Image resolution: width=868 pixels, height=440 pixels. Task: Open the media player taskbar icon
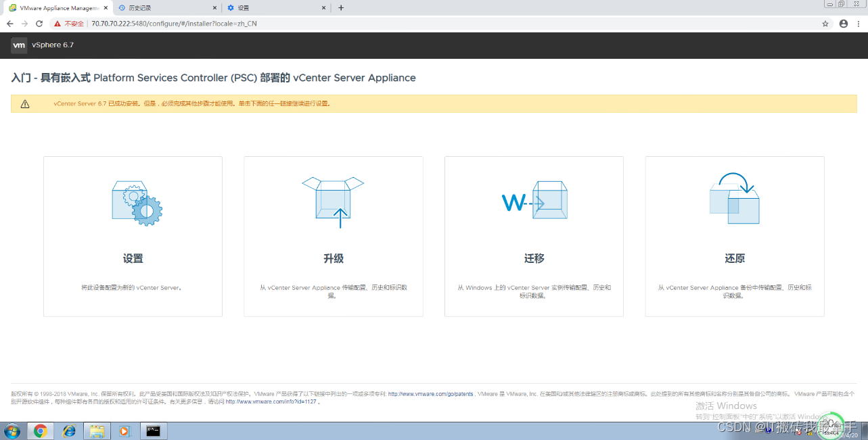coord(124,431)
